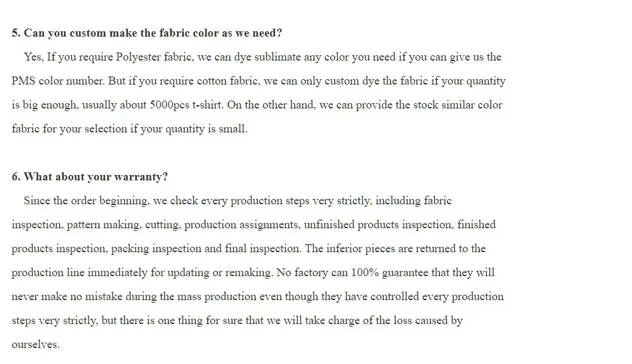Image resolution: width=632 pixels, height=364 pixels.
Task: Click the final word "ourselves."
Action: [35, 345]
